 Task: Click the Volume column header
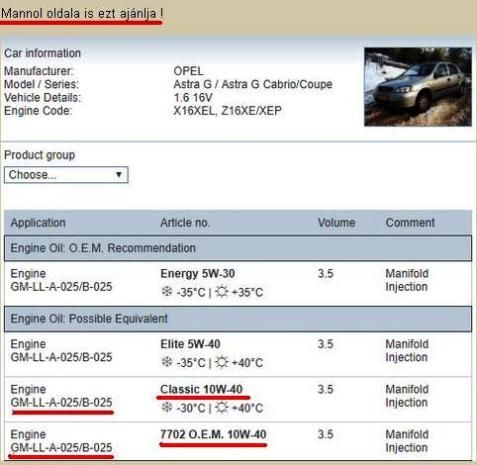(x=336, y=223)
